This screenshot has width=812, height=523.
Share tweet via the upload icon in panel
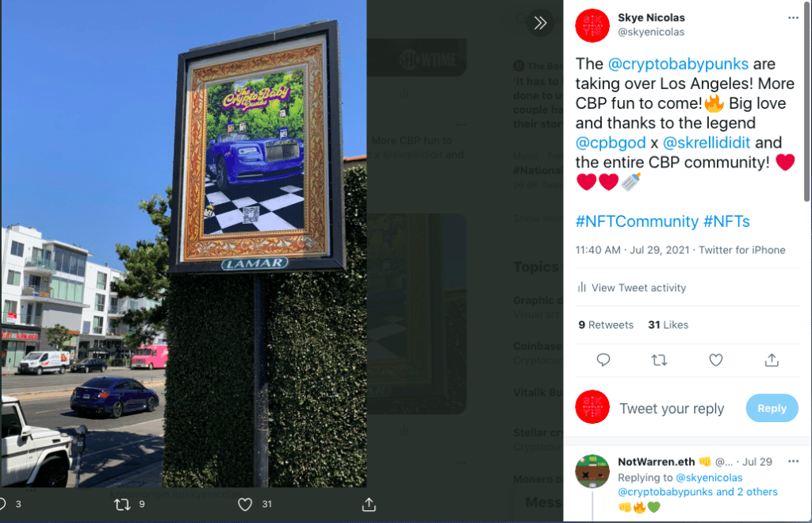pyautogui.click(x=772, y=360)
